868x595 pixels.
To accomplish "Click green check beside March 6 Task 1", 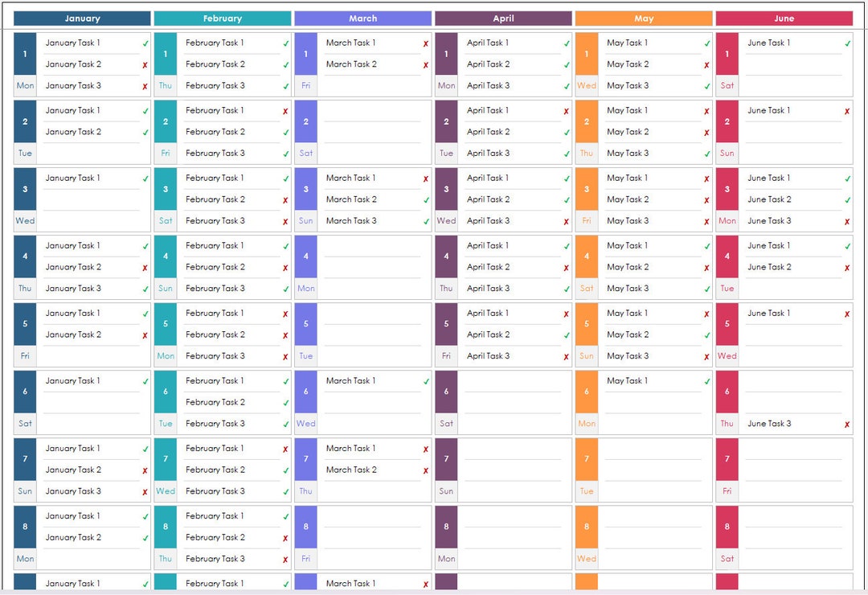I will point(426,381).
